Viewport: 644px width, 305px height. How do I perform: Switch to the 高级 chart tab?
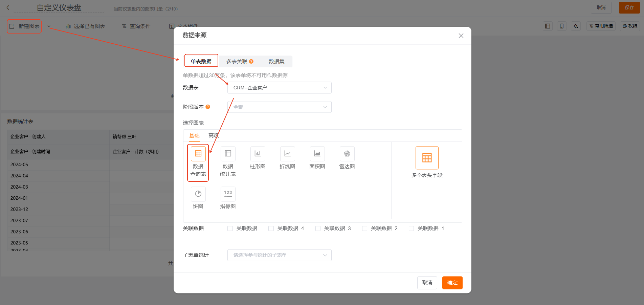pyautogui.click(x=213, y=136)
